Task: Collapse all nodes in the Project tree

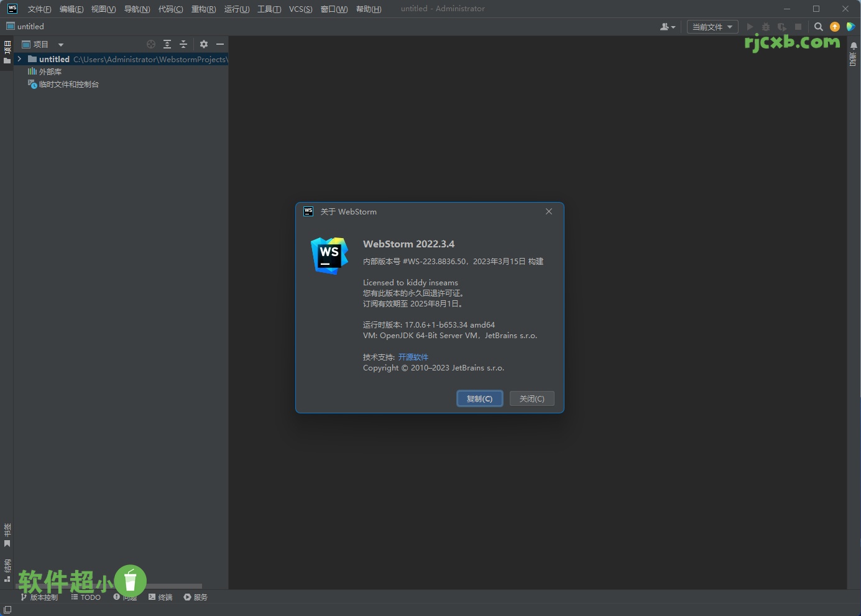Action: click(183, 44)
